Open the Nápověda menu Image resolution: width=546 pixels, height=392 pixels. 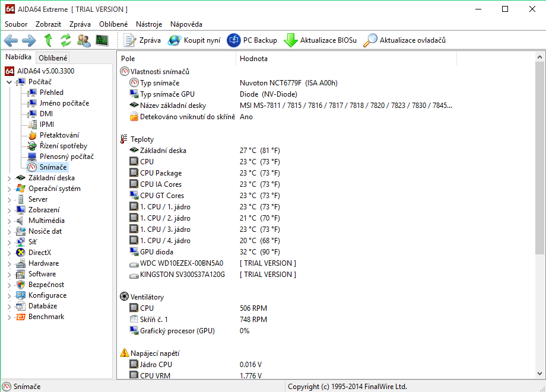(x=186, y=24)
